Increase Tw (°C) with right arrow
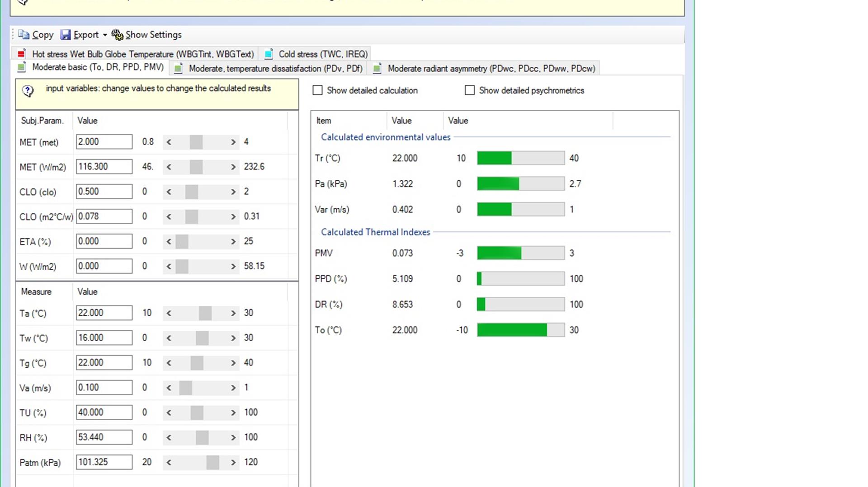This screenshot has height=487, width=868. coord(233,338)
